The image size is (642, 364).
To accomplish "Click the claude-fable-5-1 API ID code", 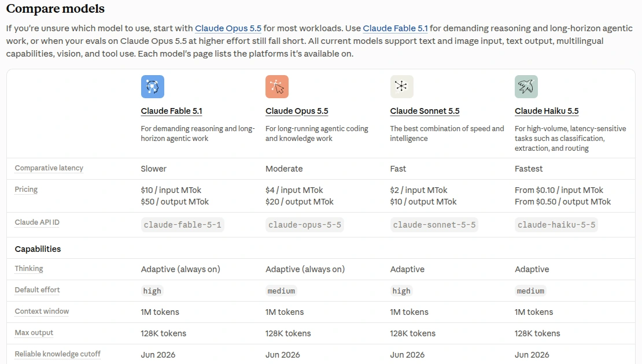I will pos(183,225).
